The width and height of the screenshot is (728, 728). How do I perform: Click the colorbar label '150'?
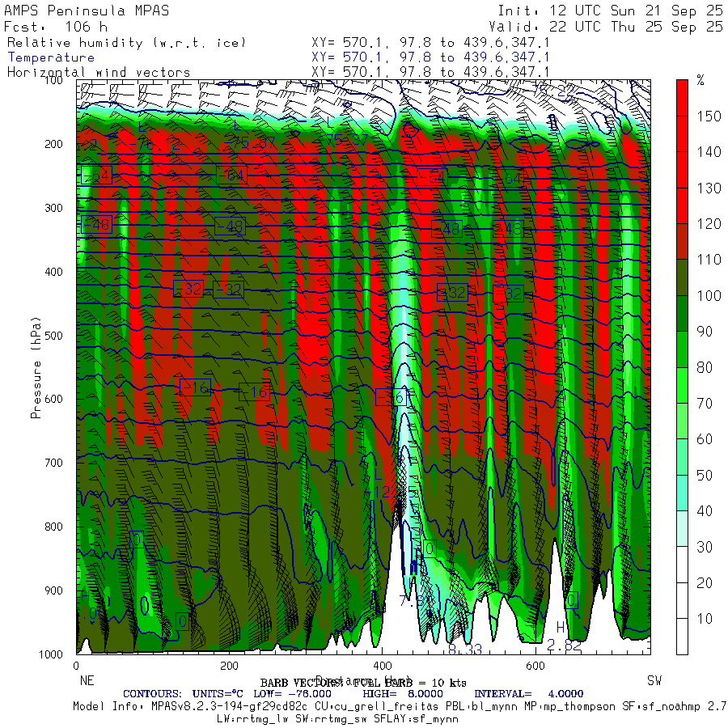[709, 116]
